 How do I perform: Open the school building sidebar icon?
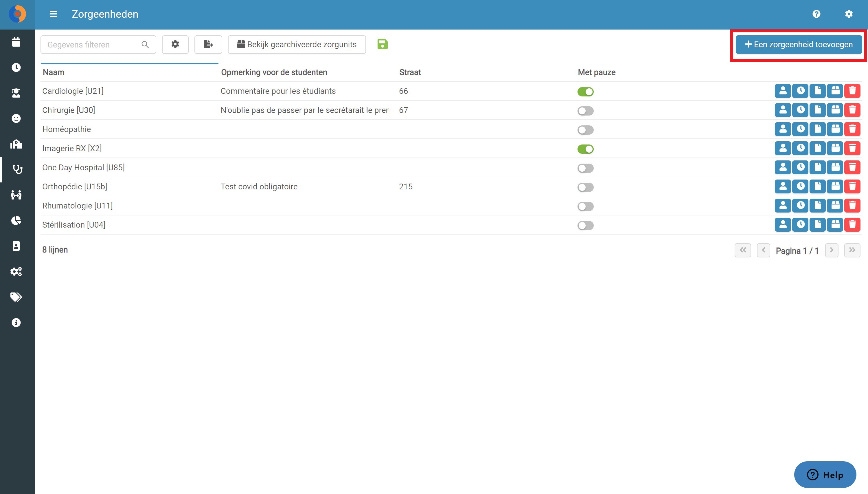pos(16,144)
